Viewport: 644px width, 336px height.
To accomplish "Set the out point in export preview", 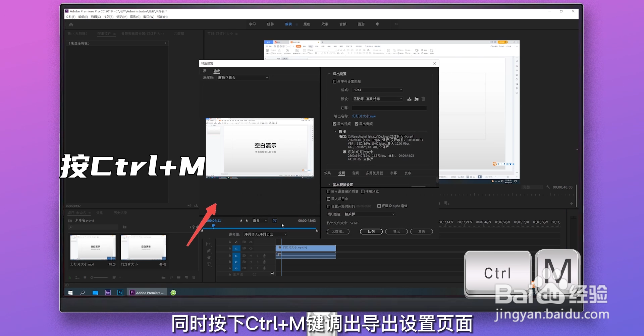I will click(x=247, y=220).
